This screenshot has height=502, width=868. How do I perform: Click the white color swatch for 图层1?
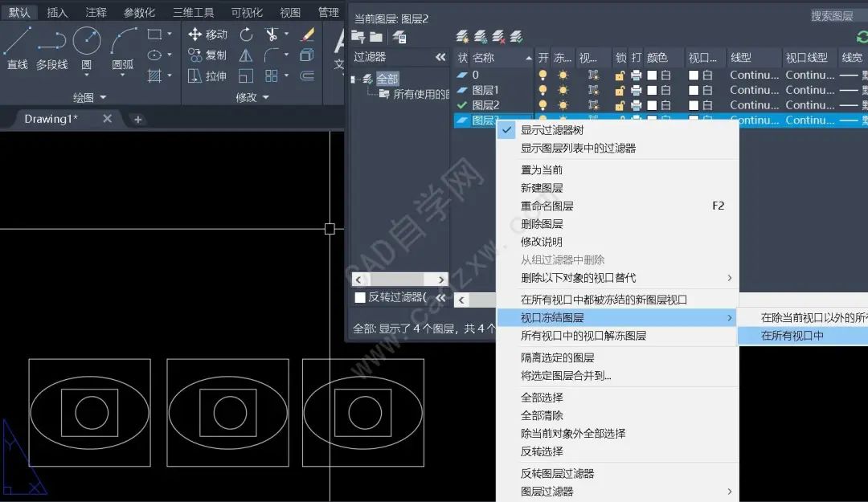tap(653, 90)
